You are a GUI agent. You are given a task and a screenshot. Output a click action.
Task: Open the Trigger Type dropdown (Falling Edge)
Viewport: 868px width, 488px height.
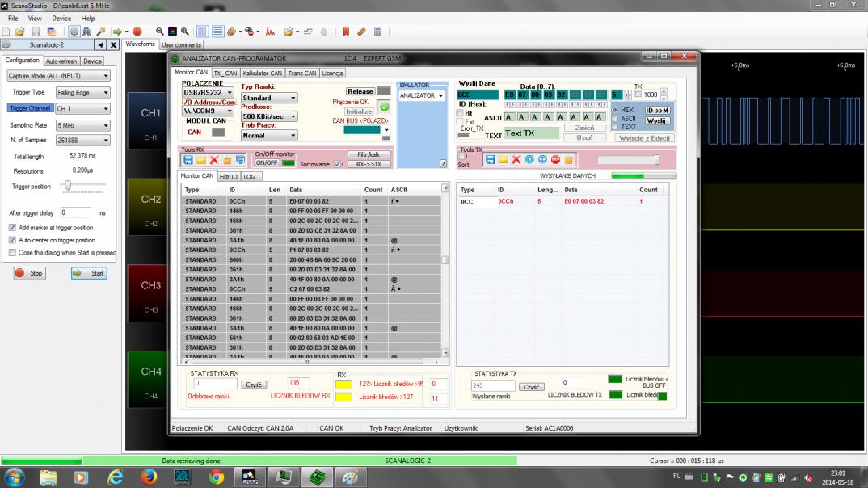tap(82, 92)
